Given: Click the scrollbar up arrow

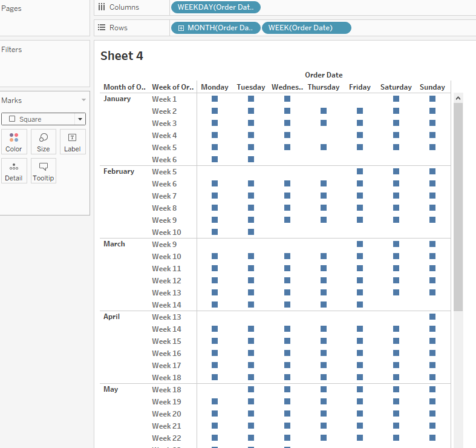Looking at the screenshot, I should pyautogui.click(x=458, y=97).
